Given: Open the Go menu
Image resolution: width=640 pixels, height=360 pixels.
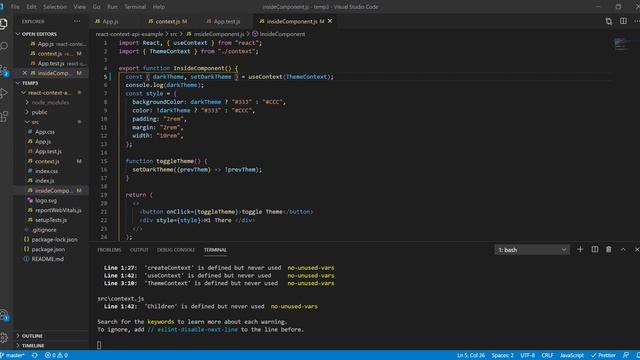Looking at the screenshot, I should pos(96,7).
